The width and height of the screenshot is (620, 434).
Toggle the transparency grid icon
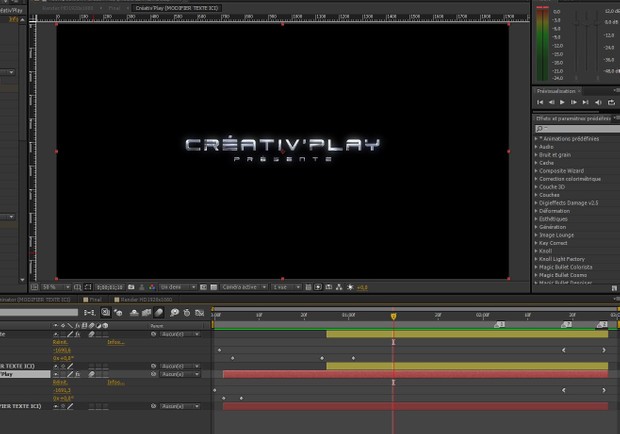point(214,287)
